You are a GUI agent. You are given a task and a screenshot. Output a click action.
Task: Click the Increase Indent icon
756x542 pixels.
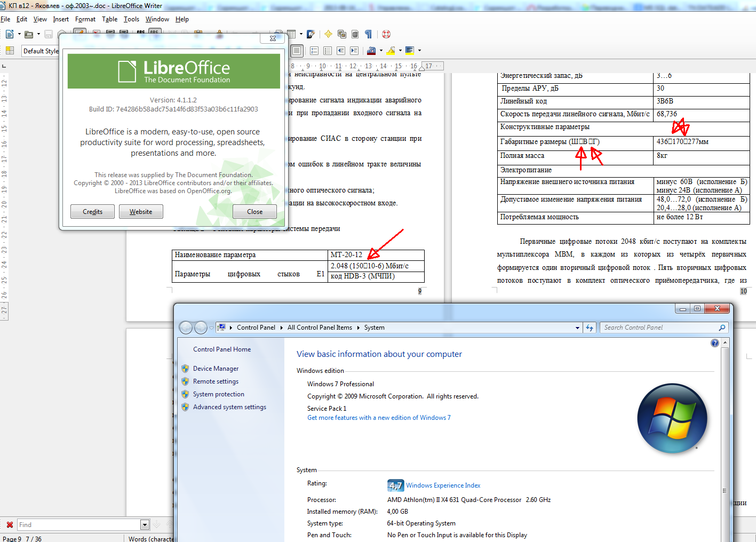(x=354, y=51)
